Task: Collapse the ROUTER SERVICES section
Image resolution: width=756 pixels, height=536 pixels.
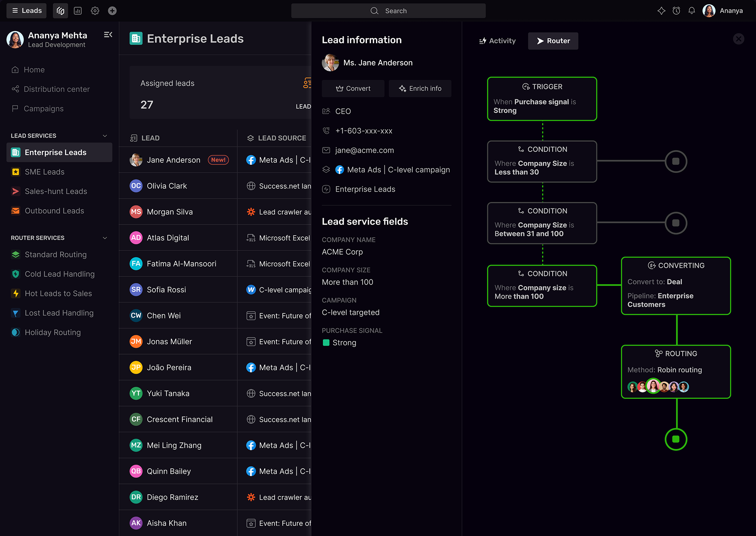Action: (x=105, y=238)
